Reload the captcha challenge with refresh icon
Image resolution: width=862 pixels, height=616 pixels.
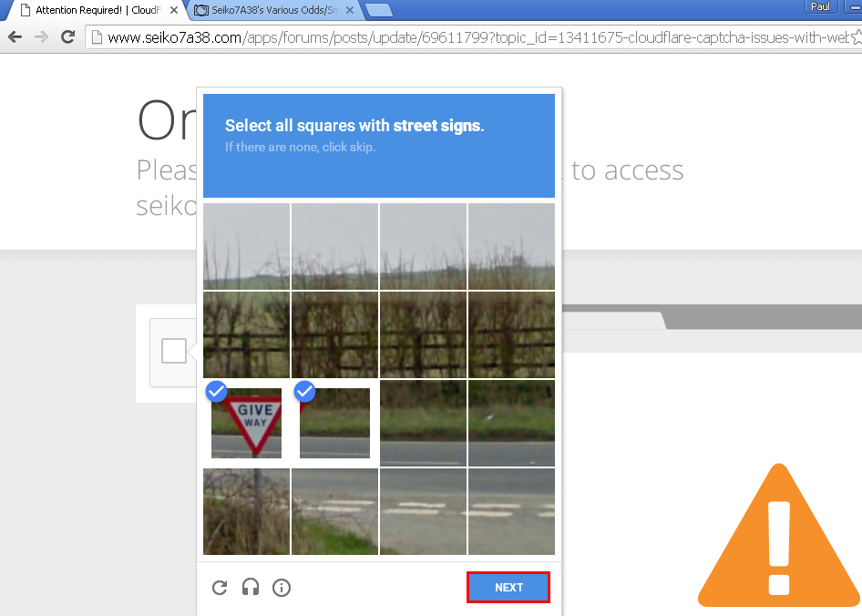(x=220, y=588)
